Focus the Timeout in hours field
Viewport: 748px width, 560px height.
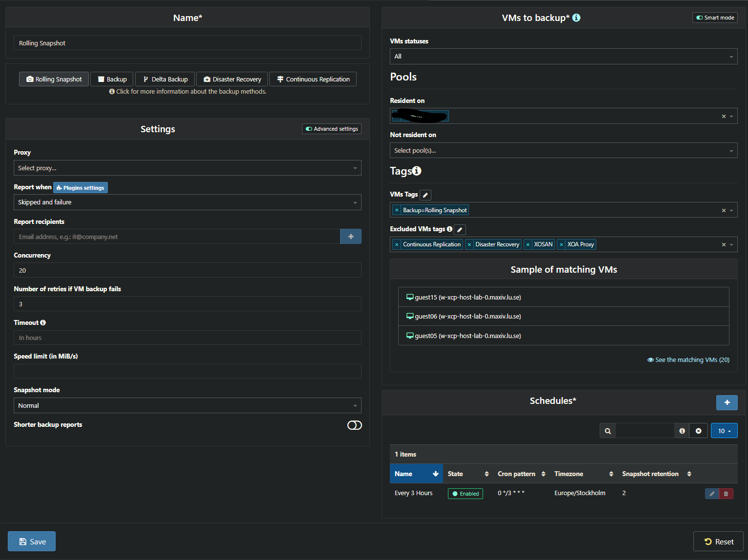[x=187, y=338]
